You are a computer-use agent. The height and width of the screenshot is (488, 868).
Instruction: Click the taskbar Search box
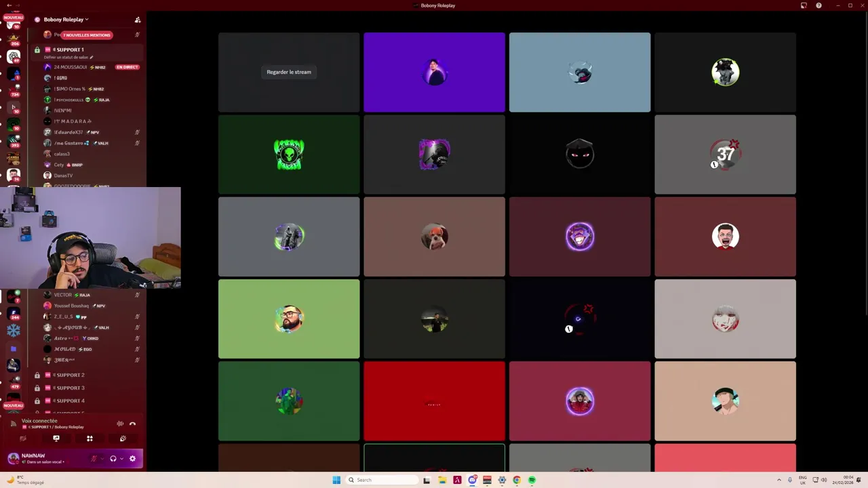382,480
